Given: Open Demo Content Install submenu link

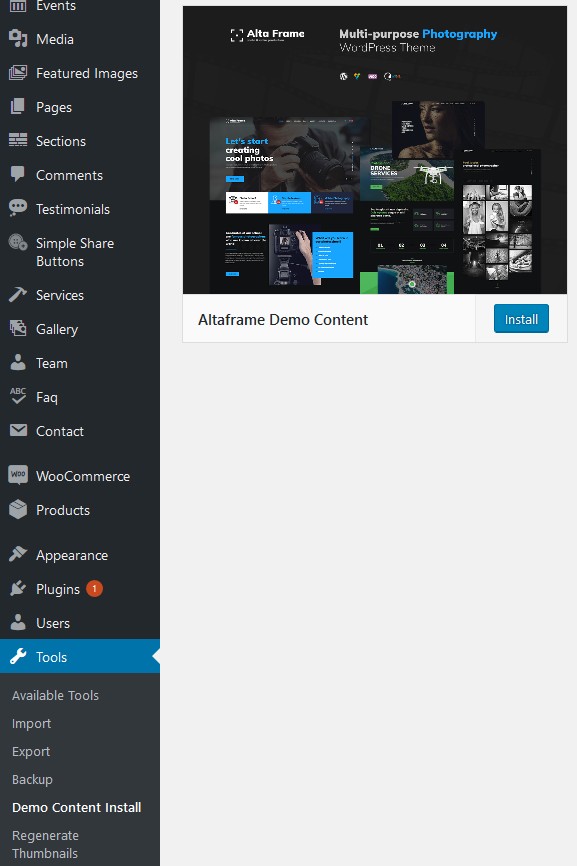Looking at the screenshot, I should (77, 807).
